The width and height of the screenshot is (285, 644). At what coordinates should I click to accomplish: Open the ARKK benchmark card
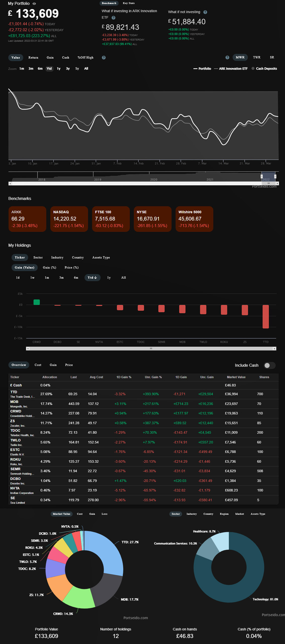(27, 219)
